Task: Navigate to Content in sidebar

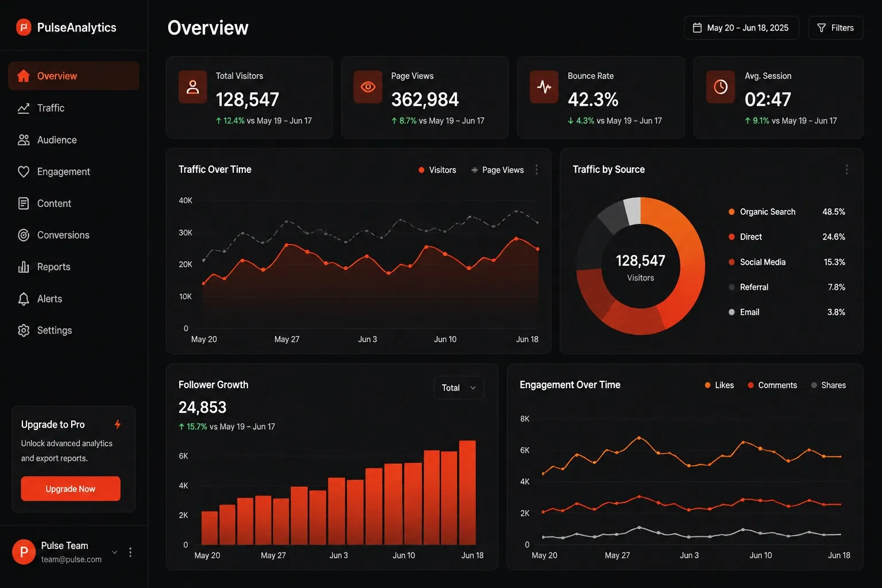Action: pos(73,203)
